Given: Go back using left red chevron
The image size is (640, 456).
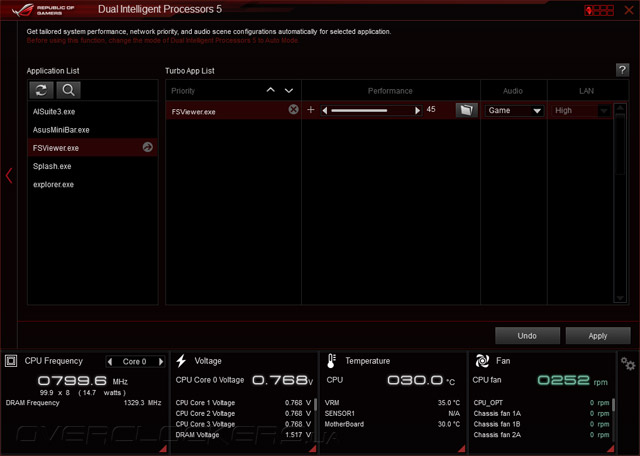Looking at the screenshot, I should 9,176.
